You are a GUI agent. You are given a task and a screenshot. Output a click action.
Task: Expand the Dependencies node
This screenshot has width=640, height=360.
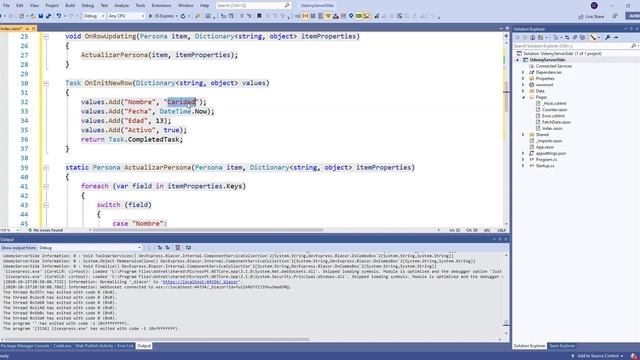523,72
